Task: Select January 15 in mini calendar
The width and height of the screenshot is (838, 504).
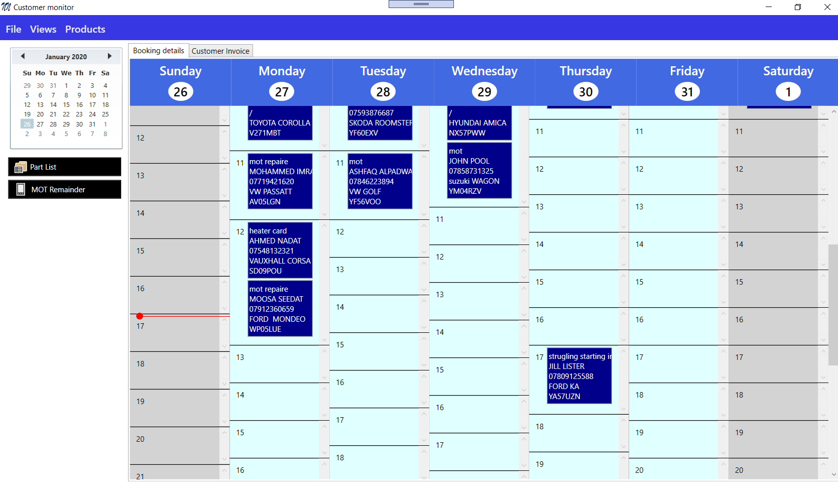Action: point(66,105)
